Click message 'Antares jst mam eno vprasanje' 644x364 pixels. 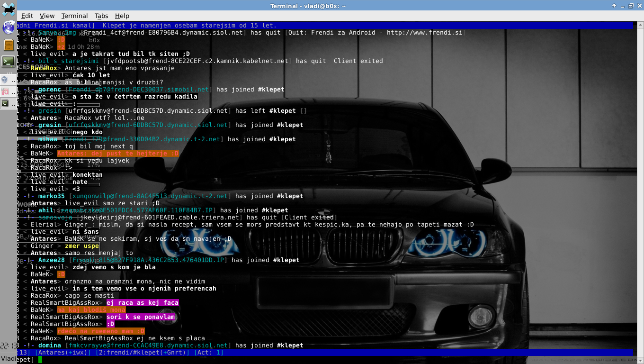click(x=120, y=68)
